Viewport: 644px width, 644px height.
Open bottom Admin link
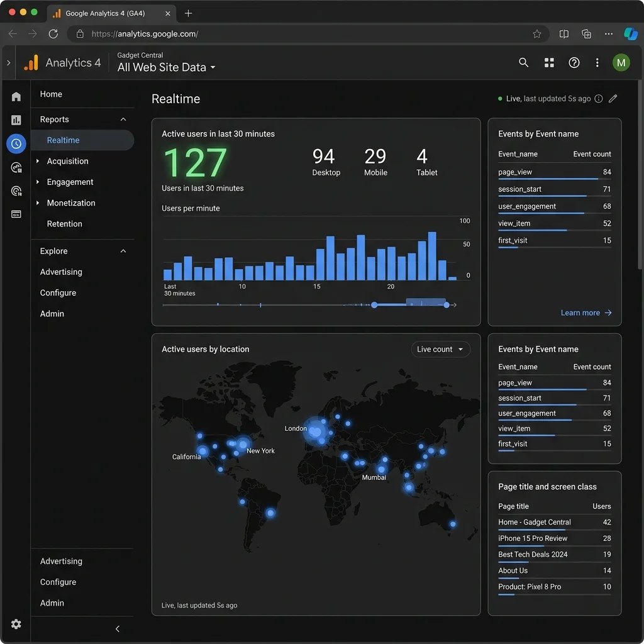[52, 603]
